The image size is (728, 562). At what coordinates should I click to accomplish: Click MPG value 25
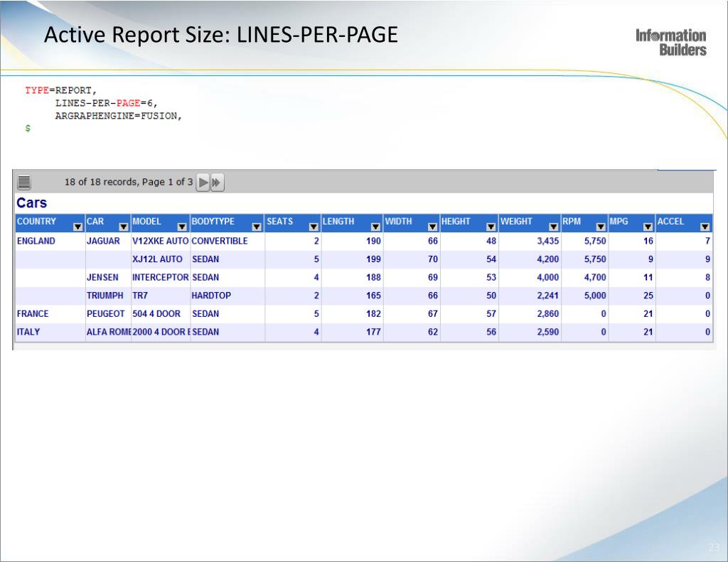pyautogui.click(x=648, y=296)
